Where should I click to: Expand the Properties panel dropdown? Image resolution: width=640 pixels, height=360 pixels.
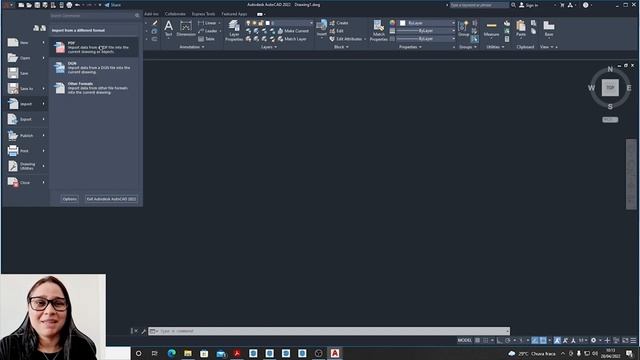click(x=410, y=47)
